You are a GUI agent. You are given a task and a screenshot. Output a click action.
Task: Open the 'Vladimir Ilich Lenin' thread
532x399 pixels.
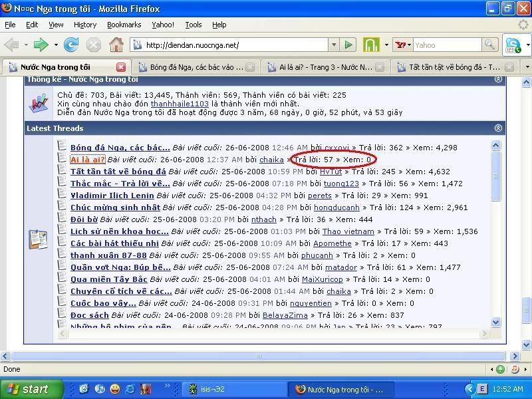[x=112, y=196]
